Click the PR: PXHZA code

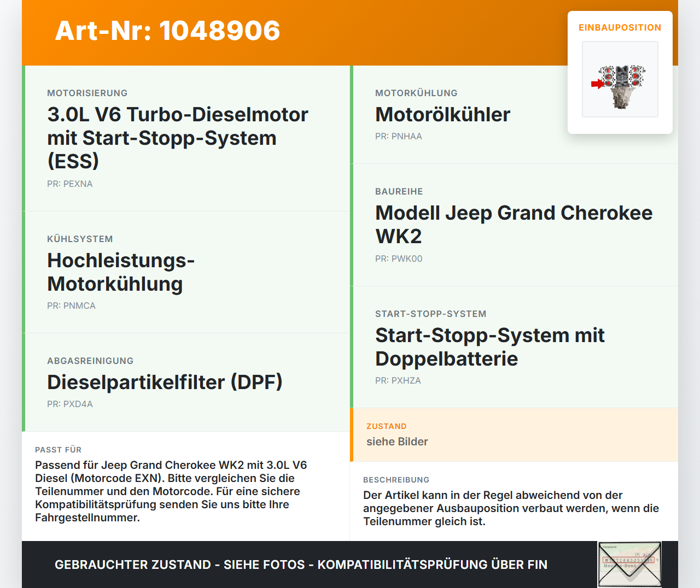(x=398, y=380)
